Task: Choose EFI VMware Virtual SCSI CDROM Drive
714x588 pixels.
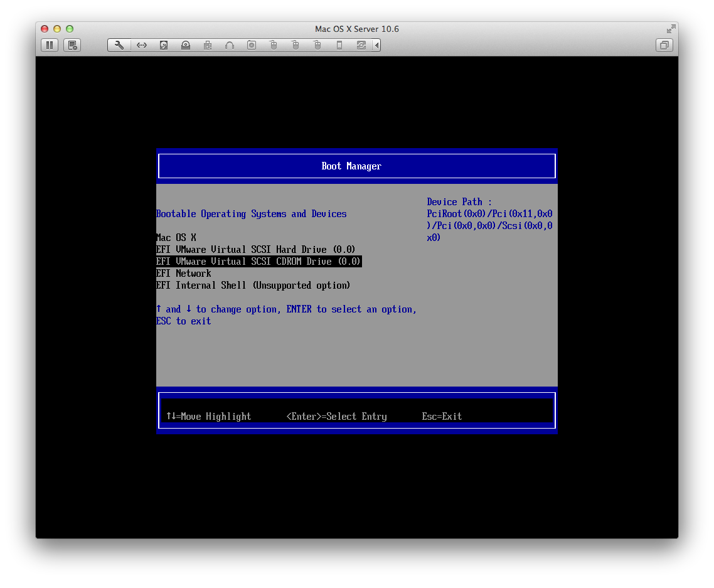Action: click(258, 262)
